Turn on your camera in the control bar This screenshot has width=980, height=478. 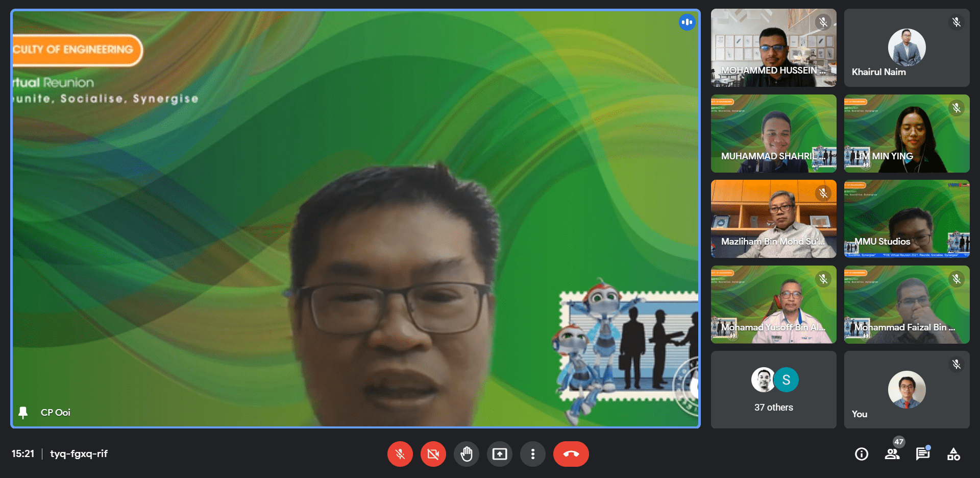[433, 454]
